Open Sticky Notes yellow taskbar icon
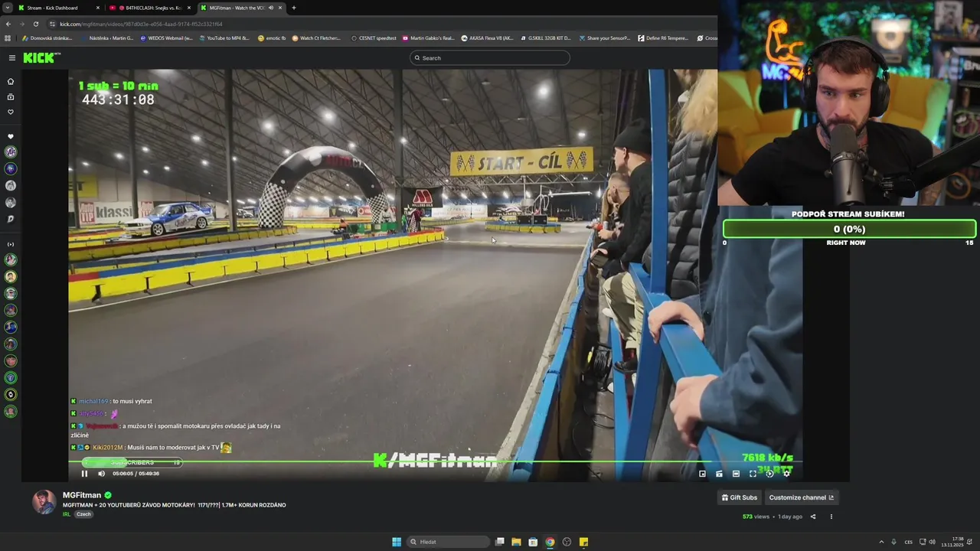 (583, 542)
